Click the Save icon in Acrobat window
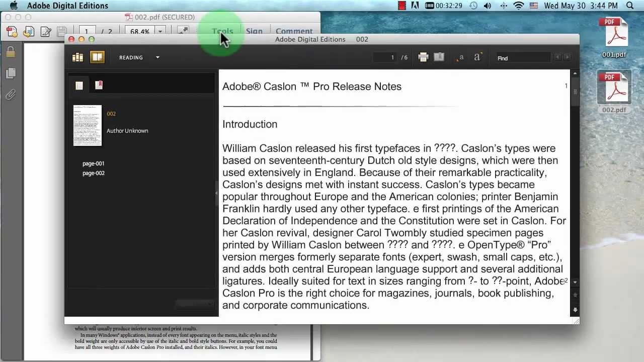The image size is (644, 362). [x=61, y=32]
